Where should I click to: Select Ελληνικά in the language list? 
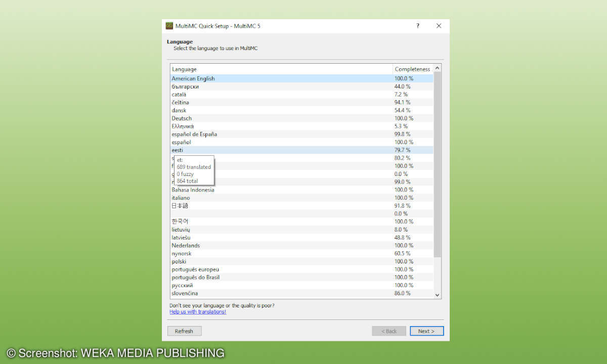click(x=302, y=126)
